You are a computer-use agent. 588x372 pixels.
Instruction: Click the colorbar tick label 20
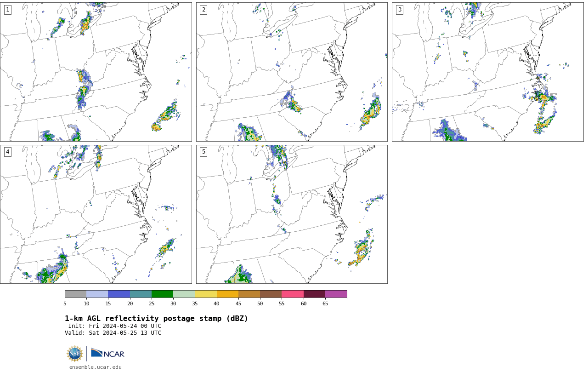[130, 303]
